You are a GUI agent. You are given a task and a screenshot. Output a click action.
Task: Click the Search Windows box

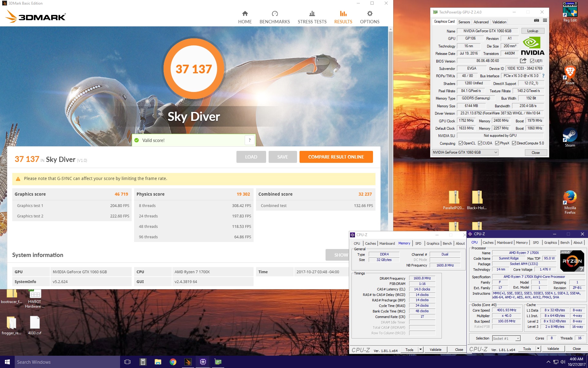(x=67, y=362)
